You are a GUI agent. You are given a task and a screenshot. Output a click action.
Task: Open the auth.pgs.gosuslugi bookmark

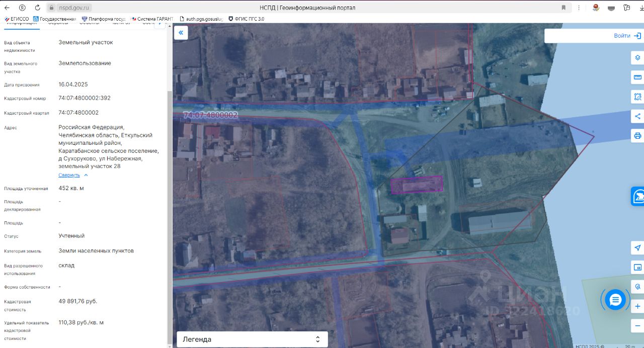(201, 19)
